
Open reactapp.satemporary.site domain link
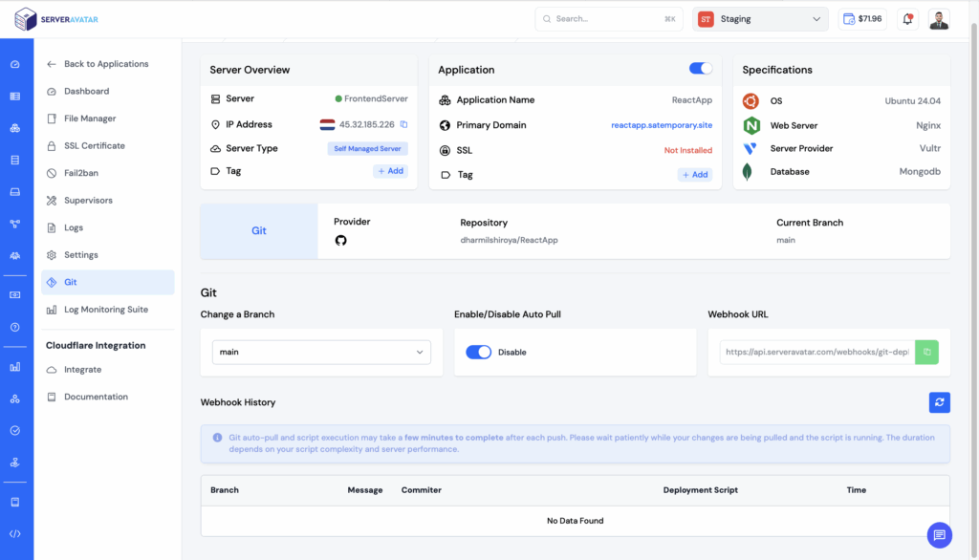[x=662, y=125]
